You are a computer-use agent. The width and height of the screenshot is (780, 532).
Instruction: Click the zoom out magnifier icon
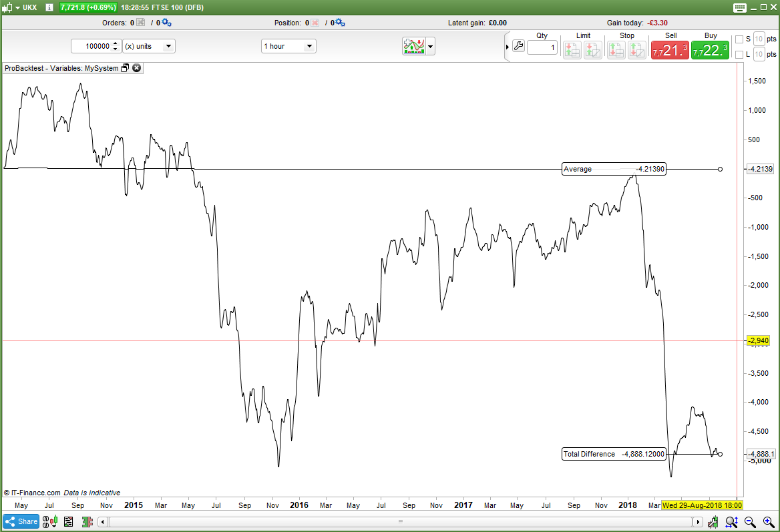(749, 523)
